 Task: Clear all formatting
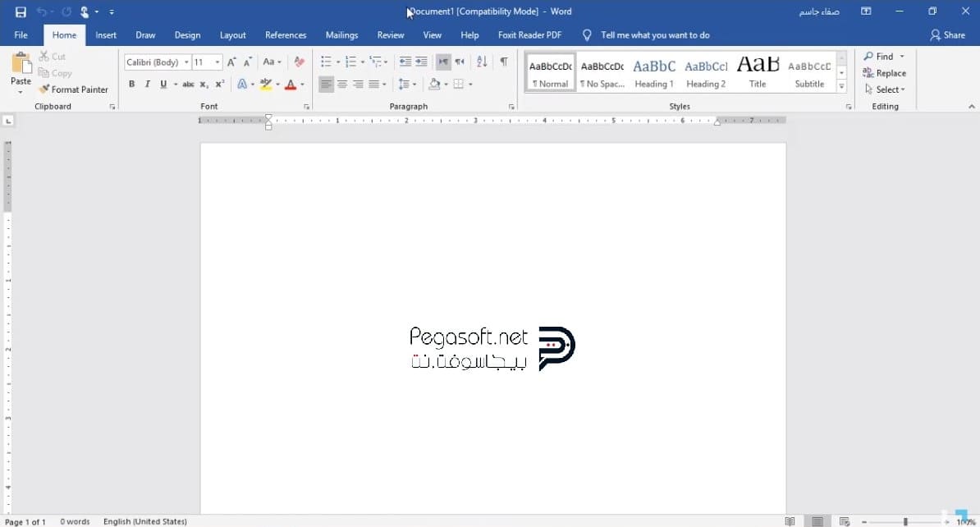(x=300, y=62)
